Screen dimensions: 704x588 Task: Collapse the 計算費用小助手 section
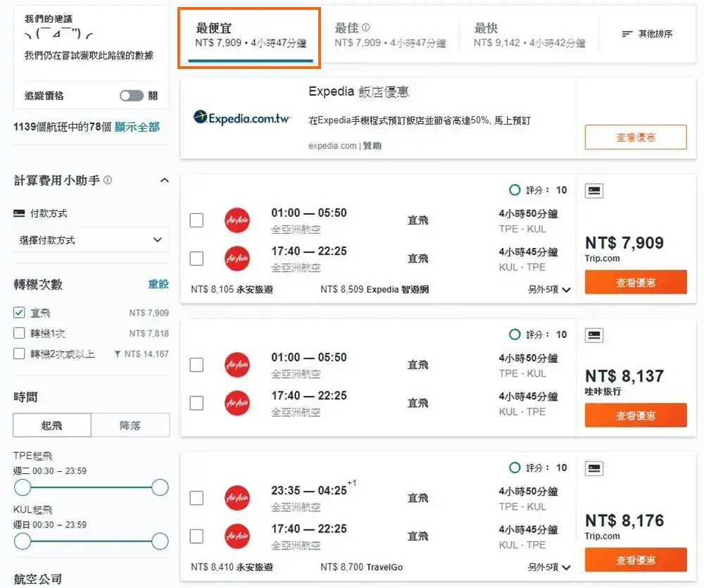164,180
